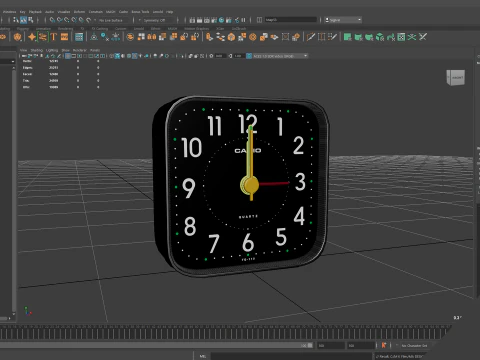Open the blue grid Content Browser shelf icon

point(79,37)
